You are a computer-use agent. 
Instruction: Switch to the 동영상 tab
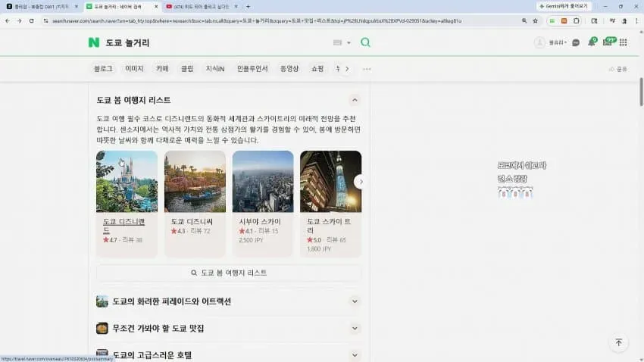tap(289, 69)
